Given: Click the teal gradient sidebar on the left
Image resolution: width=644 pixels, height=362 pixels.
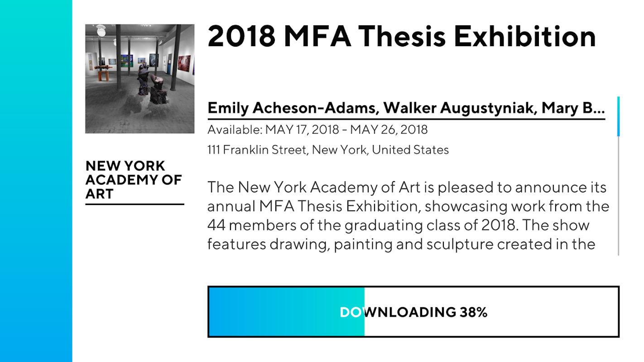Looking at the screenshot, I should 36,181.
